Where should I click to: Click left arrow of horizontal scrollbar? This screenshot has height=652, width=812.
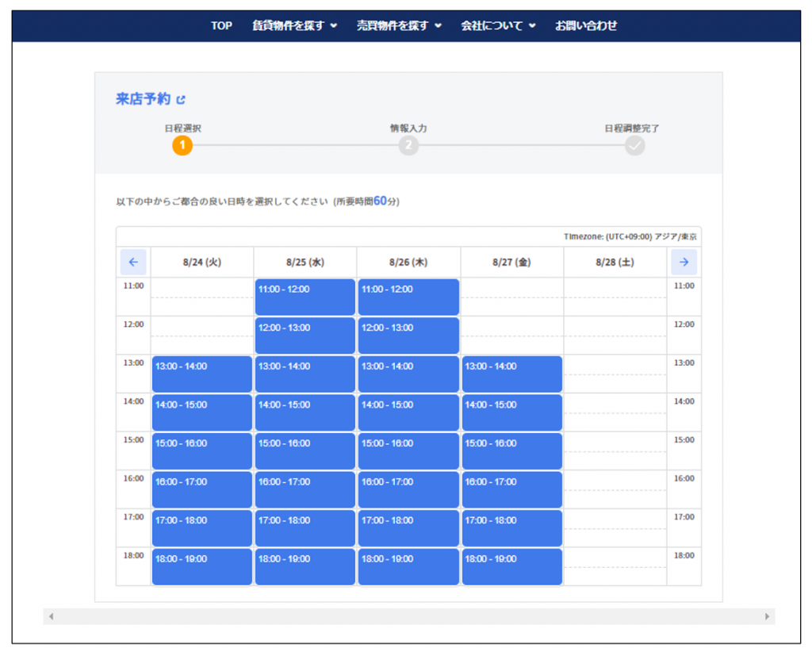coord(51,616)
